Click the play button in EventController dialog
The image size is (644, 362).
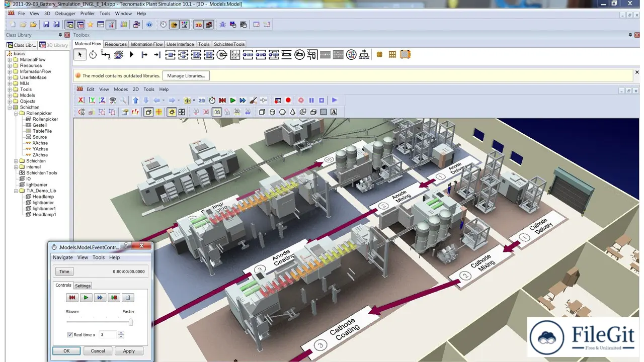[x=86, y=298]
